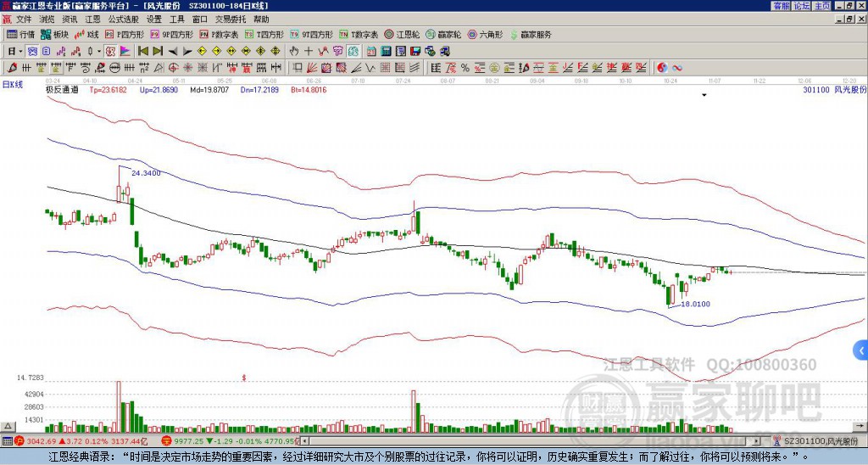The height and width of the screenshot is (465, 868).
Task: Click the save floppy disk icon
Action: pyautogui.click(x=415, y=52)
